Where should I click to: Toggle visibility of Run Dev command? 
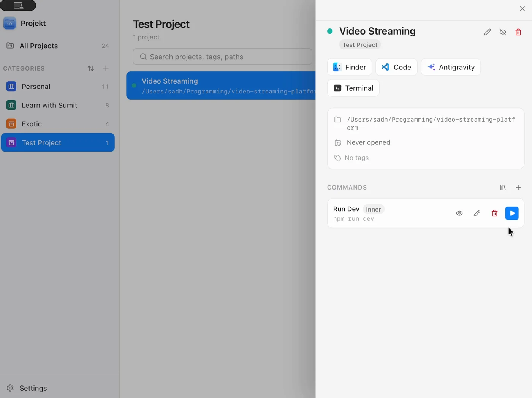click(459, 213)
